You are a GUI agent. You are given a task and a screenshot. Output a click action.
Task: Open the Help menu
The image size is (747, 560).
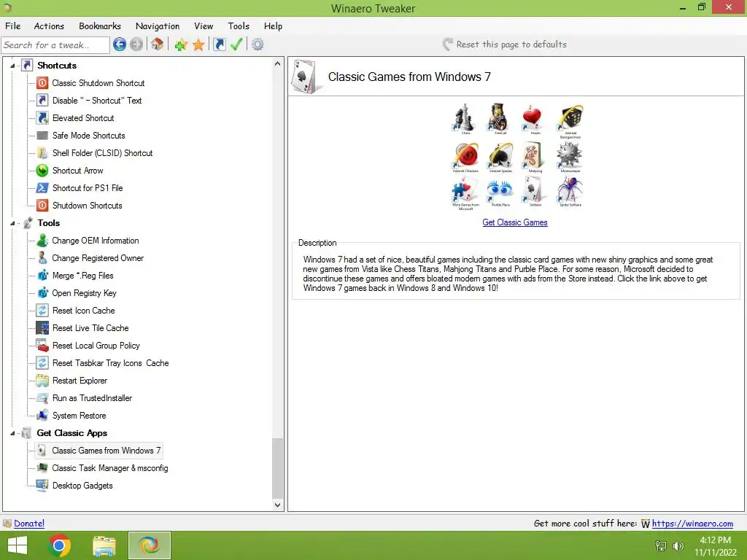pos(273,26)
